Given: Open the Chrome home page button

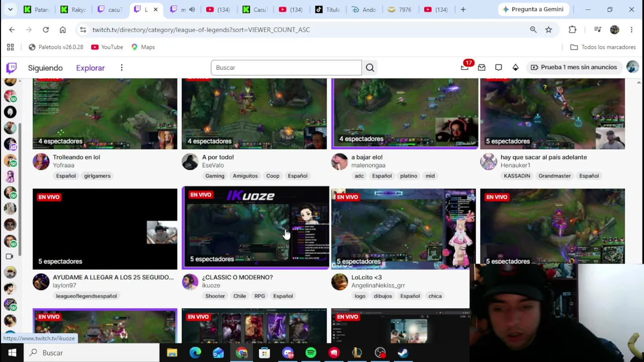Looking at the screenshot, I should pyautogui.click(x=63, y=30).
